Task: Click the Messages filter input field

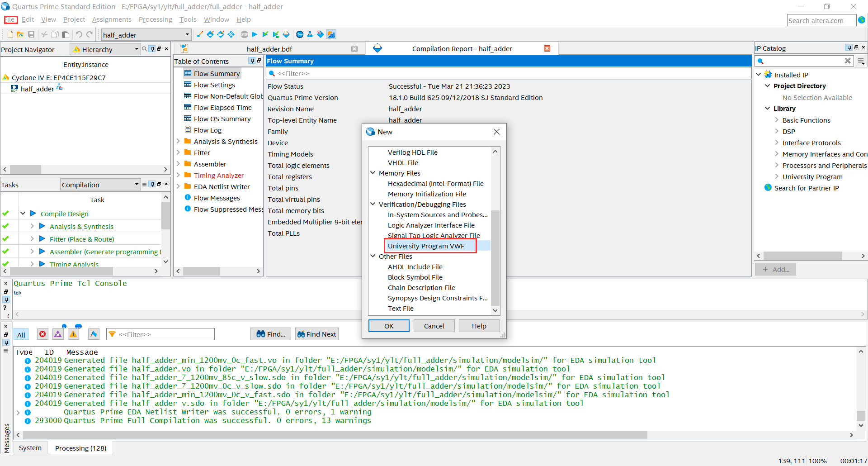Action: point(160,334)
